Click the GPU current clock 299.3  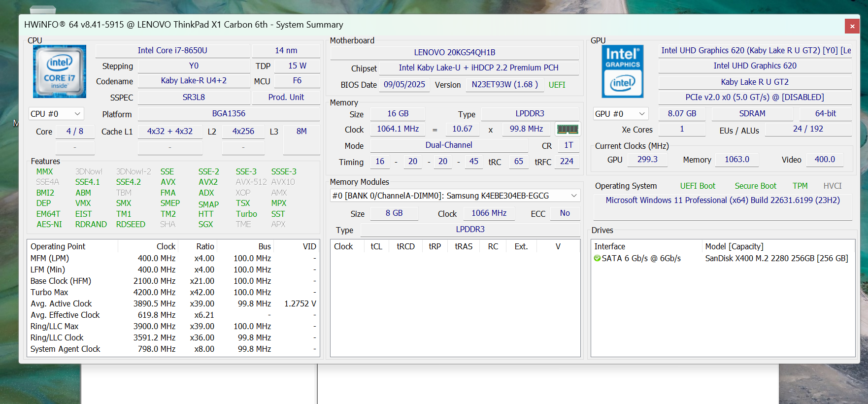647,159
